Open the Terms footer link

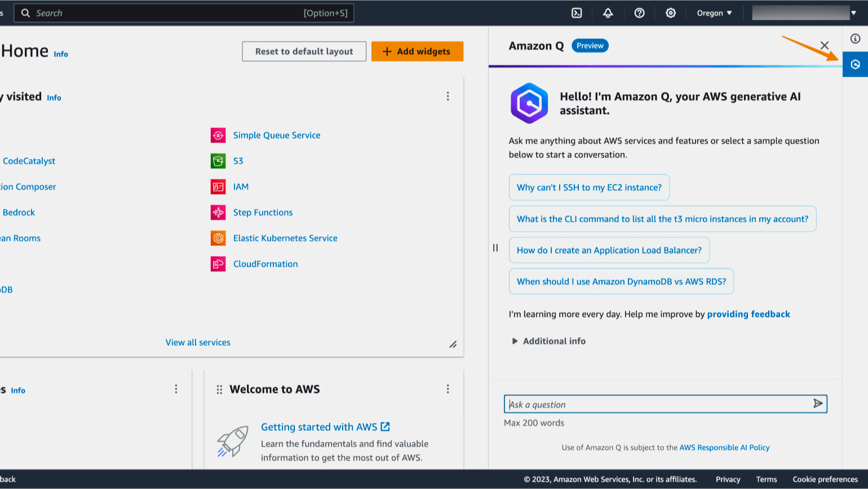pyautogui.click(x=767, y=479)
